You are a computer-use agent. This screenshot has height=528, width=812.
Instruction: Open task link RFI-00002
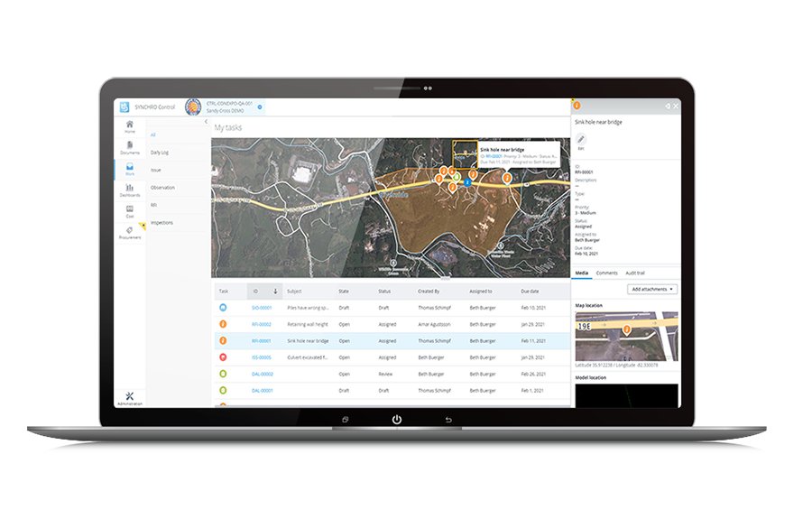pos(262,325)
